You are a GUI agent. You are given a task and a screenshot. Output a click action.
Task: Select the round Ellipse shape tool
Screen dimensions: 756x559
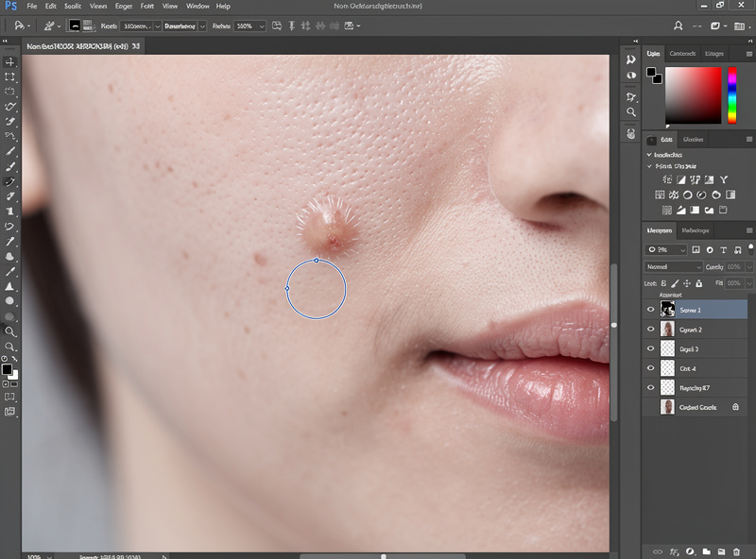tap(9, 301)
